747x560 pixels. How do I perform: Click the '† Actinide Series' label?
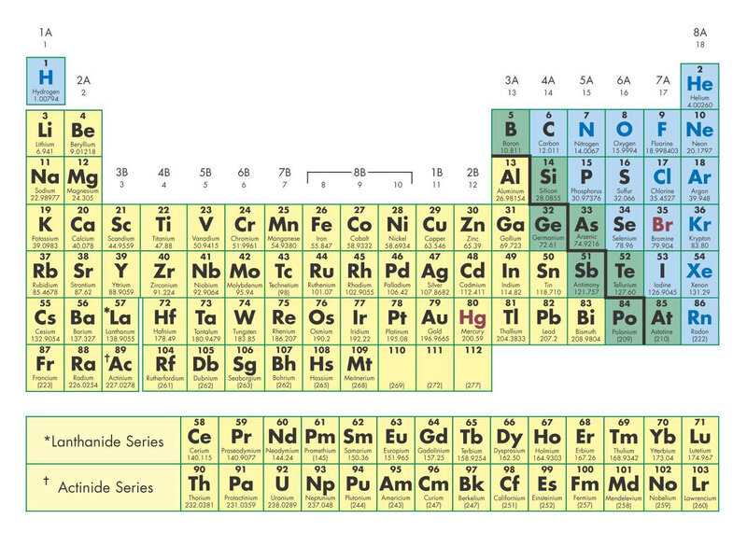click(x=99, y=486)
